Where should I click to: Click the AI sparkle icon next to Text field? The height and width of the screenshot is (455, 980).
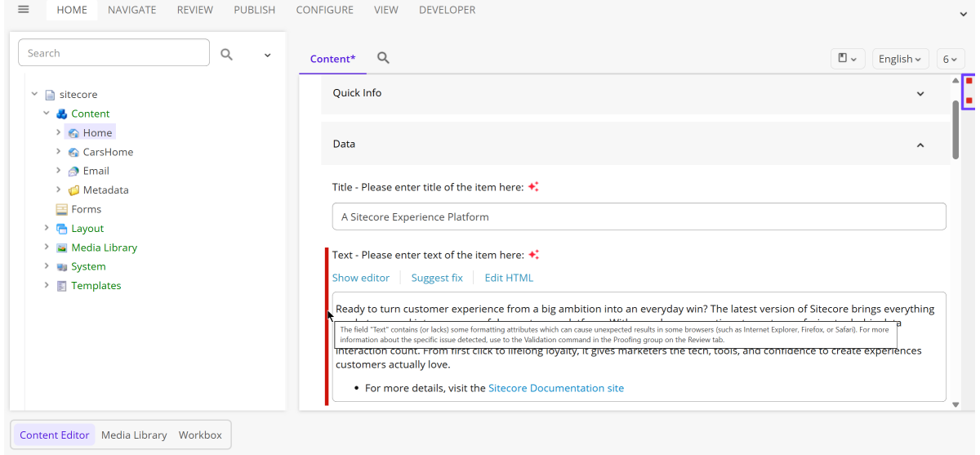(534, 255)
